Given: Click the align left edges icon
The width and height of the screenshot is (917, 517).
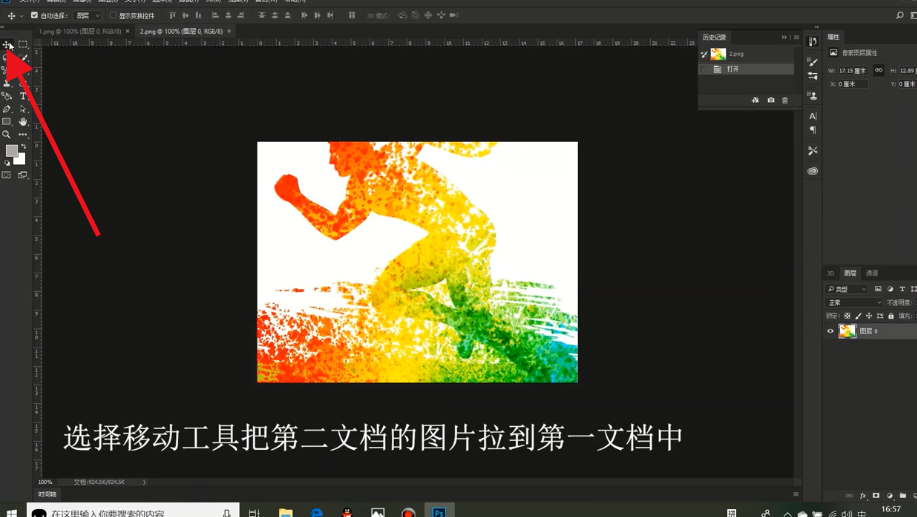Looking at the screenshot, I should point(215,15).
